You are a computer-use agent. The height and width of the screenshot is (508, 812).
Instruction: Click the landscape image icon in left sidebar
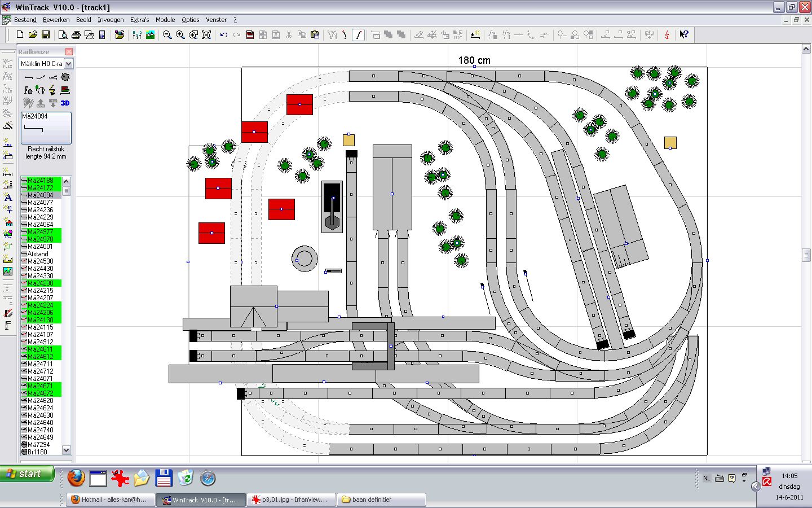(8, 271)
